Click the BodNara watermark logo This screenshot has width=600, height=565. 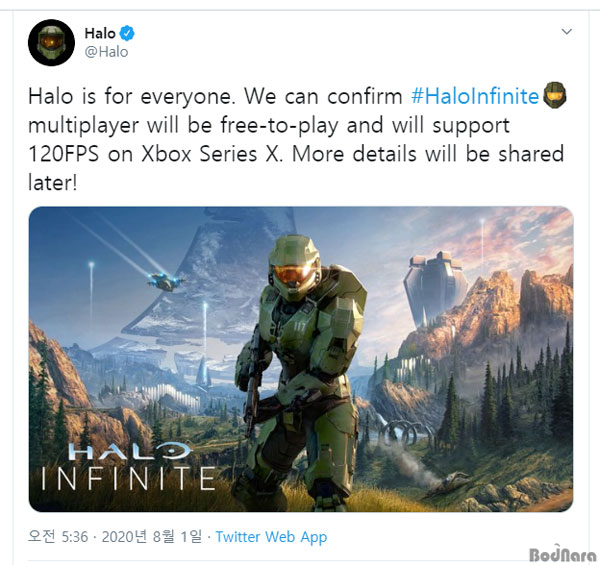pyautogui.click(x=562, y=554)
